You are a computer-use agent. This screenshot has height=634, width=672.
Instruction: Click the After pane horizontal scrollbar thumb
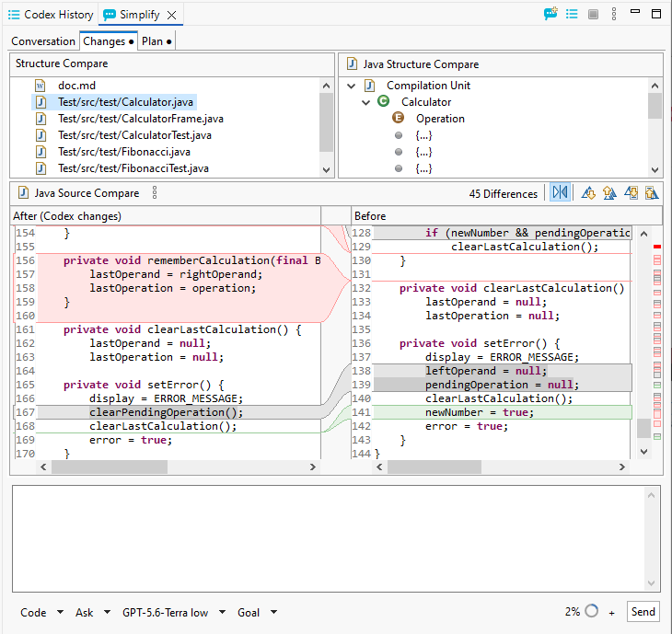pos(110,467)
